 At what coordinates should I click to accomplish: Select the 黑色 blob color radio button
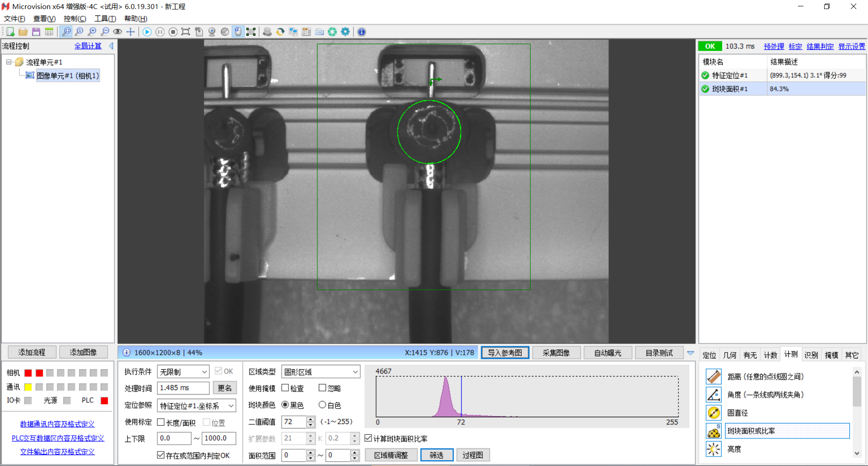click(x=285, y=405)
